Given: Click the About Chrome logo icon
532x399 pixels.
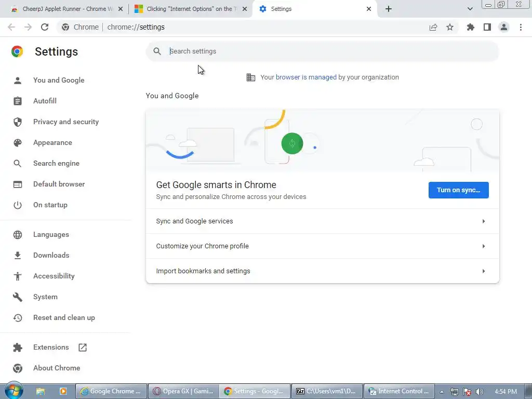Looking at the screenshot, I should point(18,368).
